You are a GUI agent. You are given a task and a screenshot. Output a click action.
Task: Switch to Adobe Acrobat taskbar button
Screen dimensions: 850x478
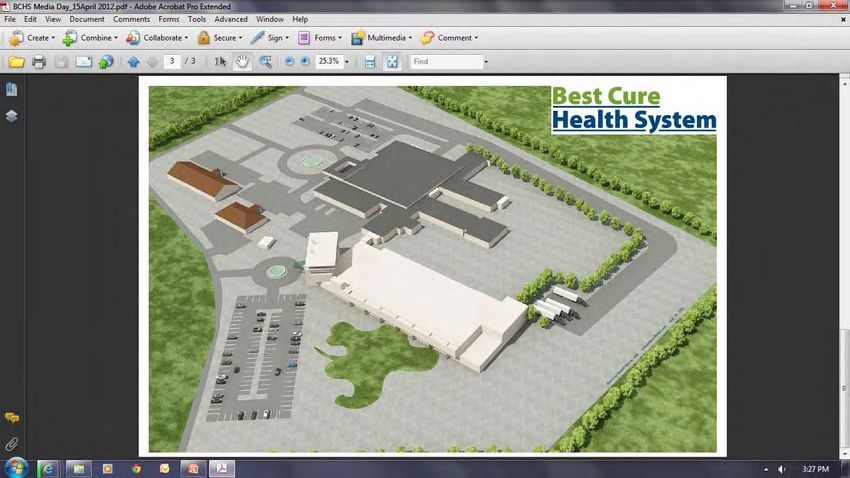tap(221, 469)
